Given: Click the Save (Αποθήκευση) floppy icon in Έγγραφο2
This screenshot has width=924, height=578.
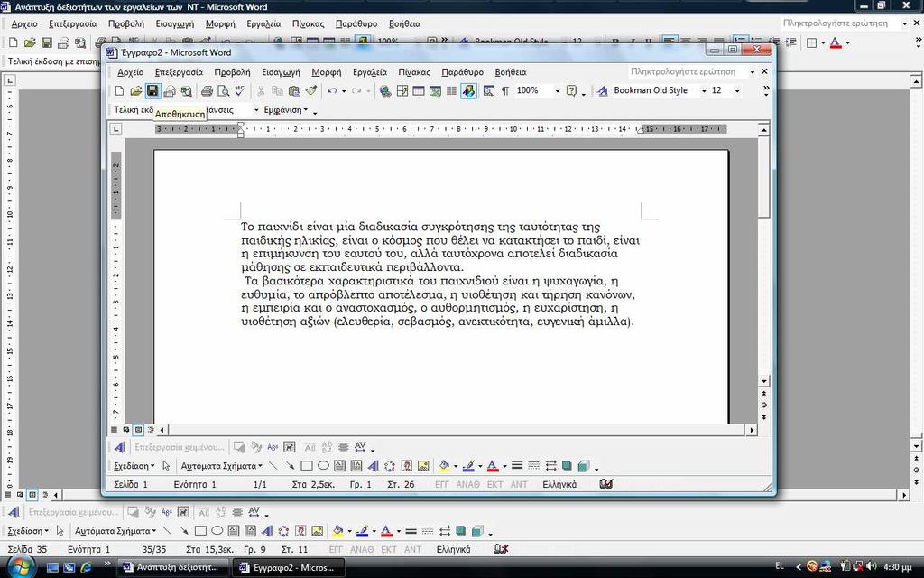Looking at the screenshot, I should click(x=152, y=91).
